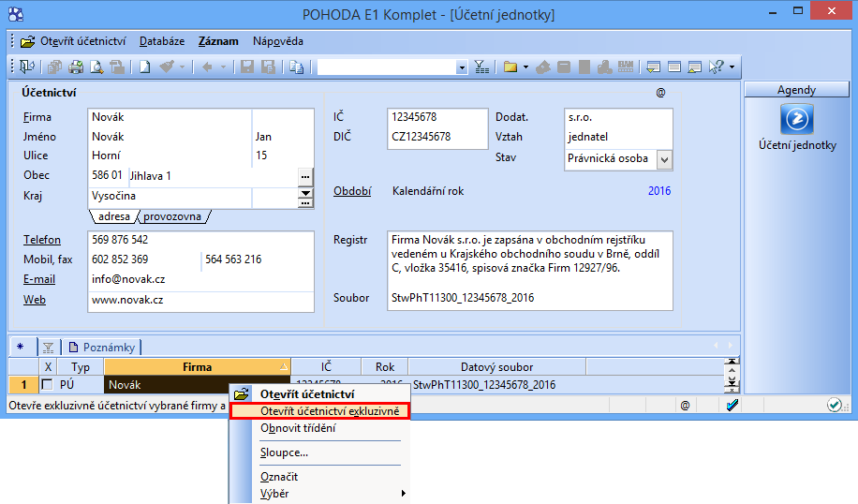Switch to the provozovna tab
This screenshot has height=504, width=858.
click(172, 216)
